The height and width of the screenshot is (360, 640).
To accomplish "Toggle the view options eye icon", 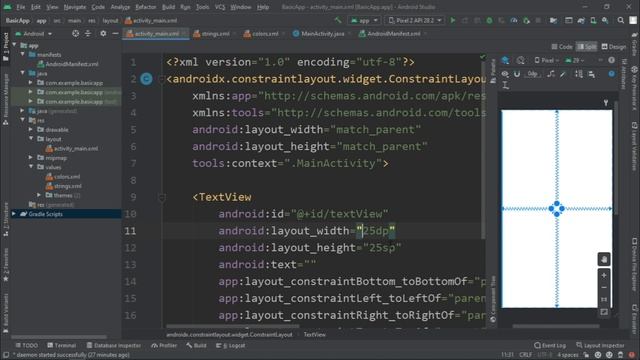I will (505, 74).
